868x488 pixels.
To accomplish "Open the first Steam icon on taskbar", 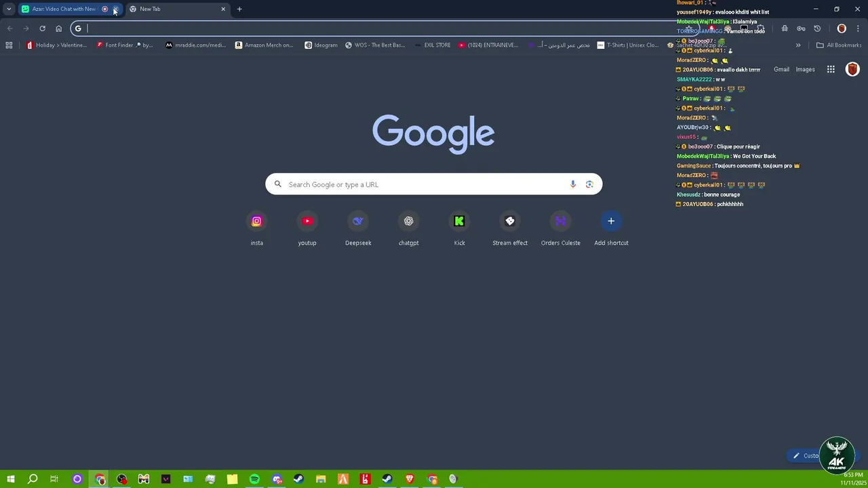I will pos(298,479).
